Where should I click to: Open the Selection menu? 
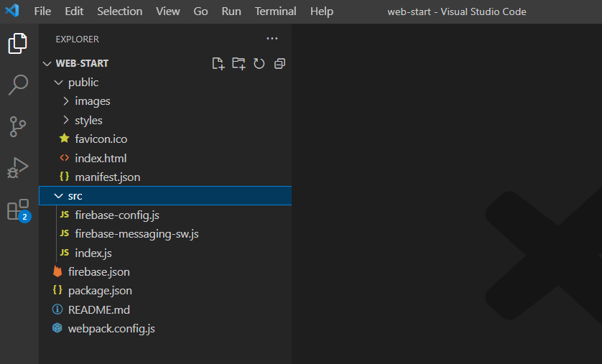119,11
